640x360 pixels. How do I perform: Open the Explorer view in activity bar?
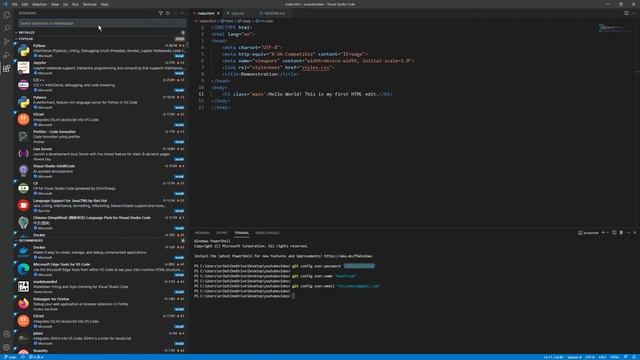coord(7,15)
